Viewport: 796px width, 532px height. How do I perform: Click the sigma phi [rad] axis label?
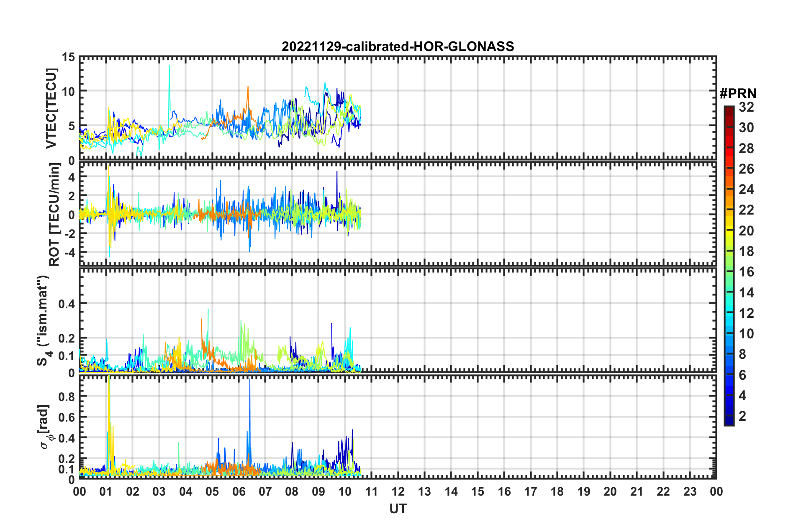click(x=44, y=427)
